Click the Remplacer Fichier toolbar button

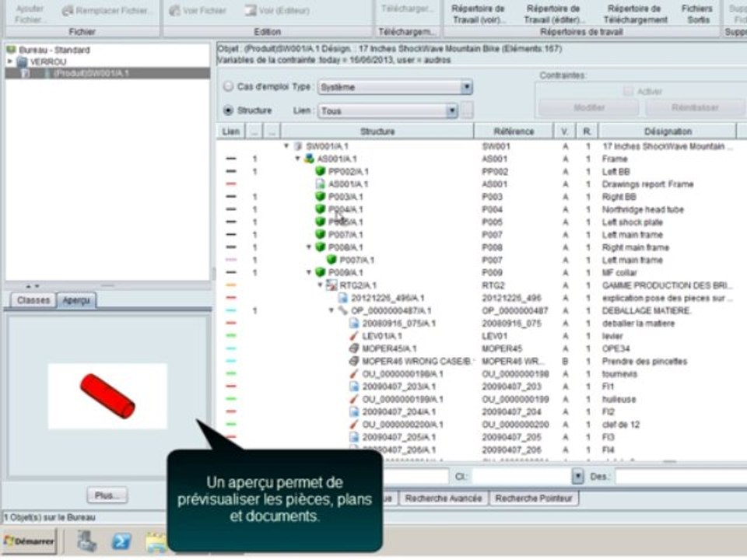pyautogui.click(x=107, y=11)
